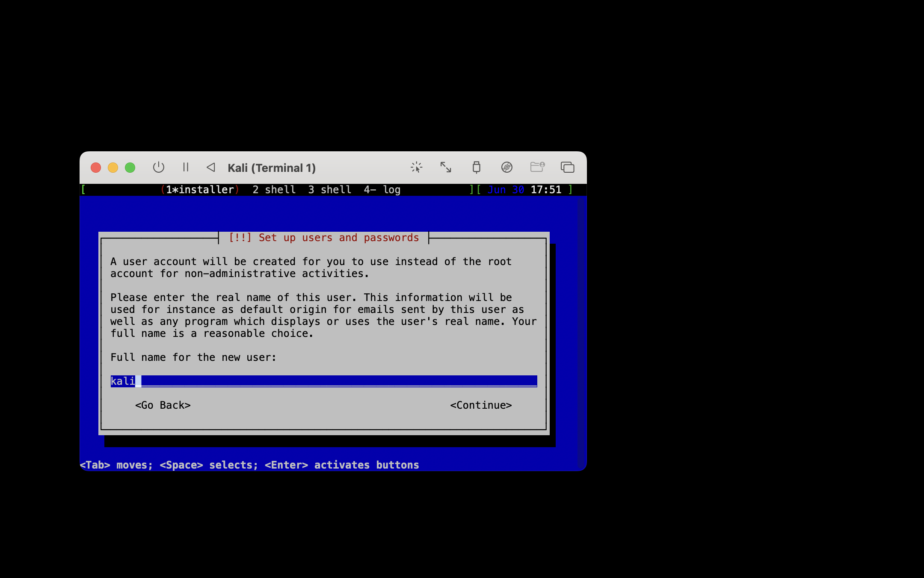Viewport: 924px width, 578px height.
Task: Switch to the 2 shell tab
Action: point(274,190)
